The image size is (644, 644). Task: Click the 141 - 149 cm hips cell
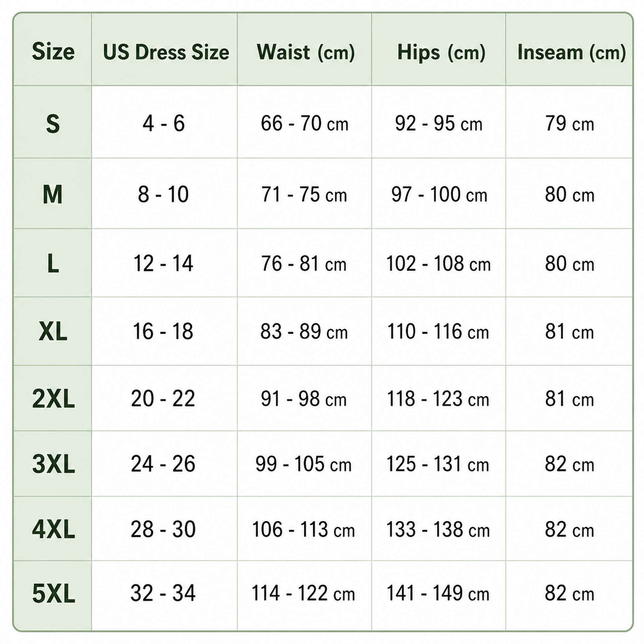[438, 594]
